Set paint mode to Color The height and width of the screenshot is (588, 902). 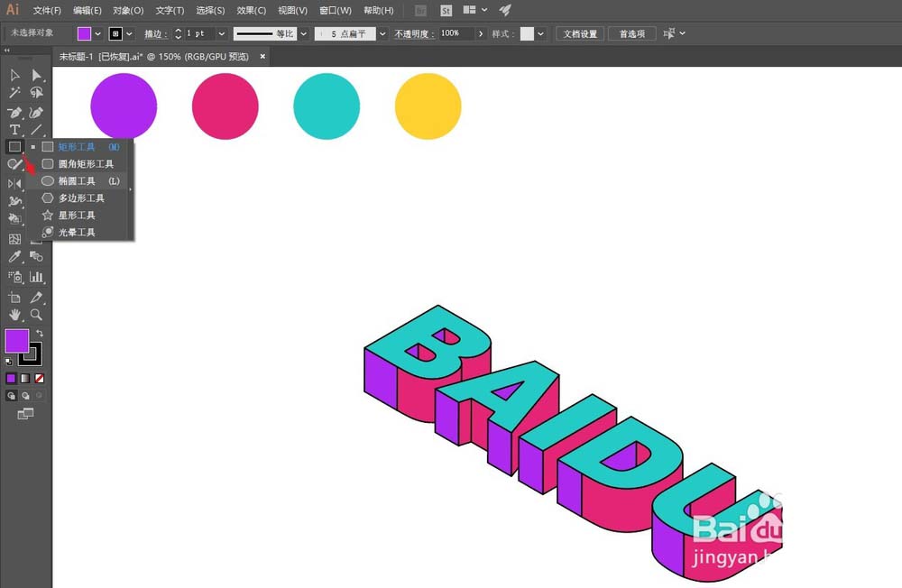11,378
